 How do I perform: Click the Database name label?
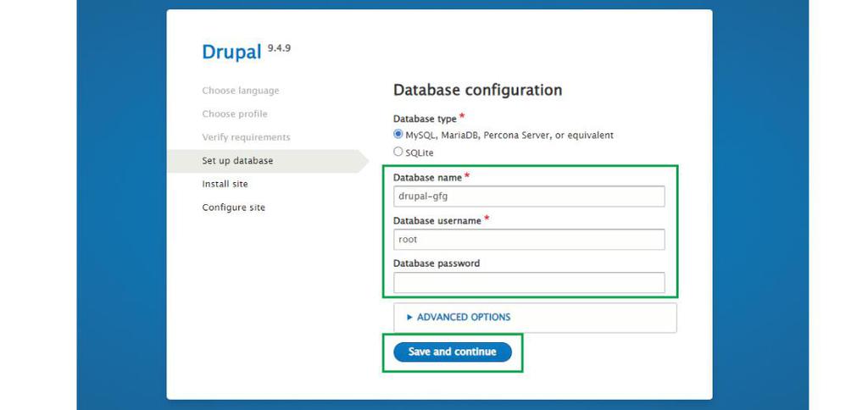[427, 178]
